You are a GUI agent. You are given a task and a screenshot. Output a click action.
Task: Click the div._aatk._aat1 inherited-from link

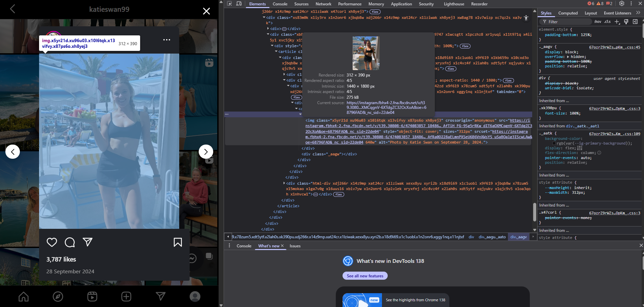(x=582, y=126)
